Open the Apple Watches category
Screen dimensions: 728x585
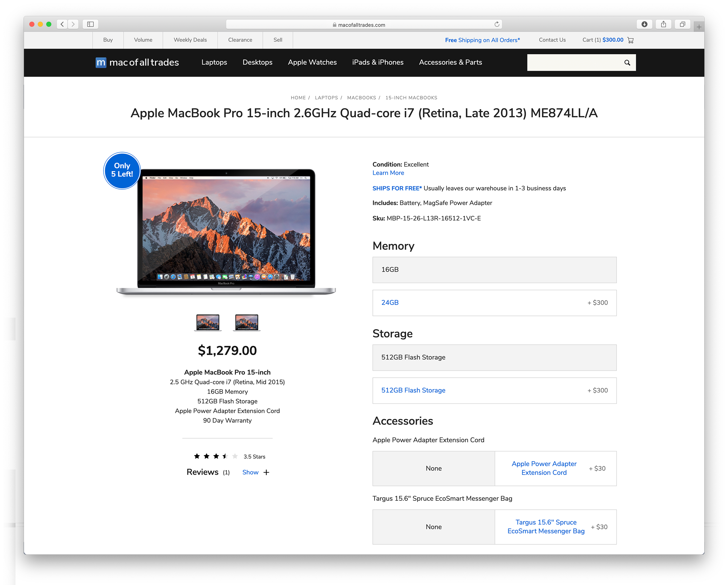tap(312, 62)
